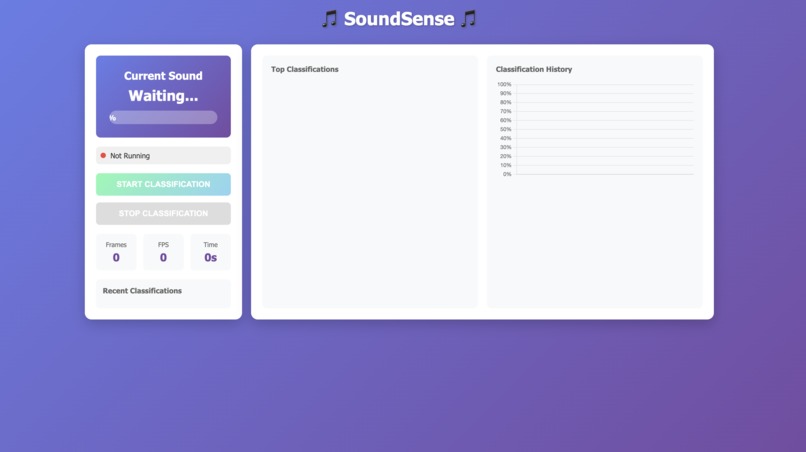Click the music note icon right of SoundSense
The height and width of the screenshot is (452, 806).
tap(468, 19)
